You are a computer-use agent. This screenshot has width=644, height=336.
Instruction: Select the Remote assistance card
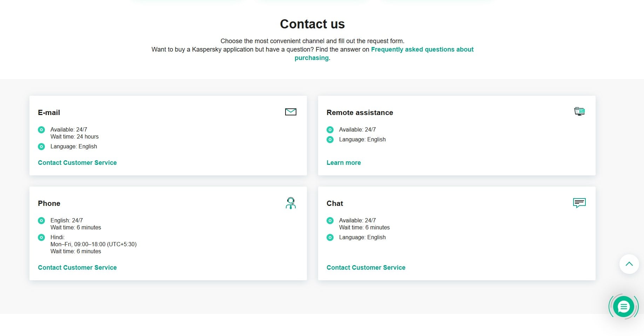(x=456, y=135)
